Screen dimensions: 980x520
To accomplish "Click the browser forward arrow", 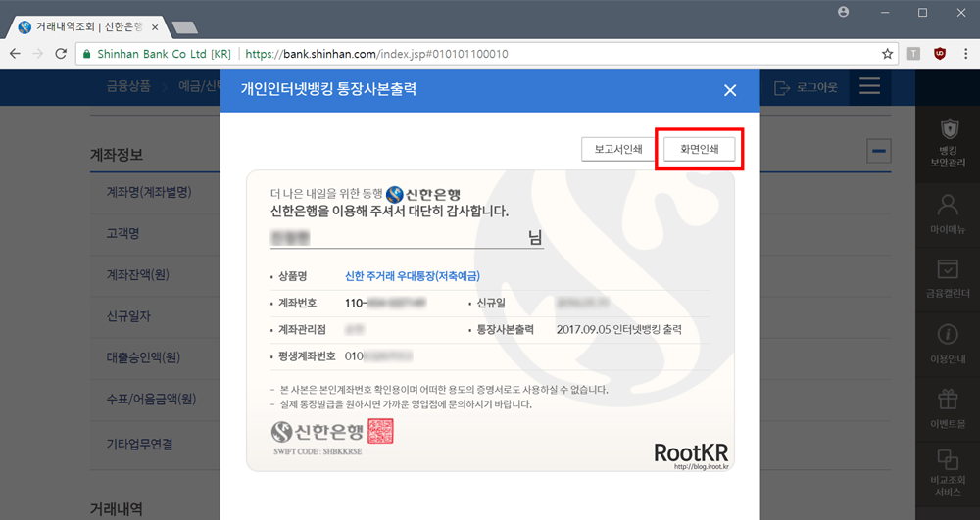I will 38,54.
